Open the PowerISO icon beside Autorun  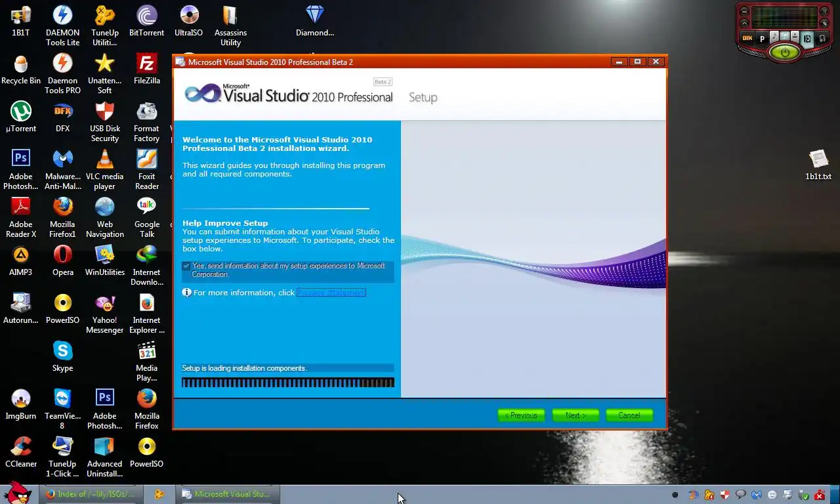63,308
